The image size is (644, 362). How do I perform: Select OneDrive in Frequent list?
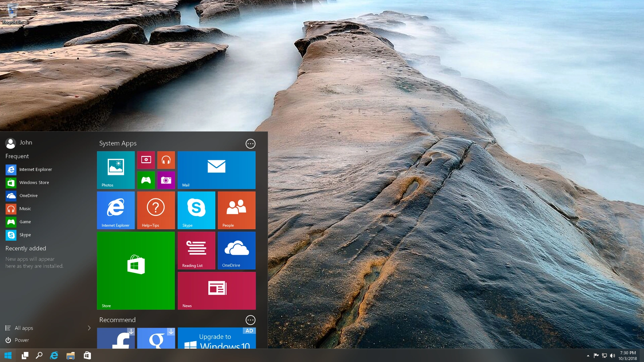(x=28, y=195)
